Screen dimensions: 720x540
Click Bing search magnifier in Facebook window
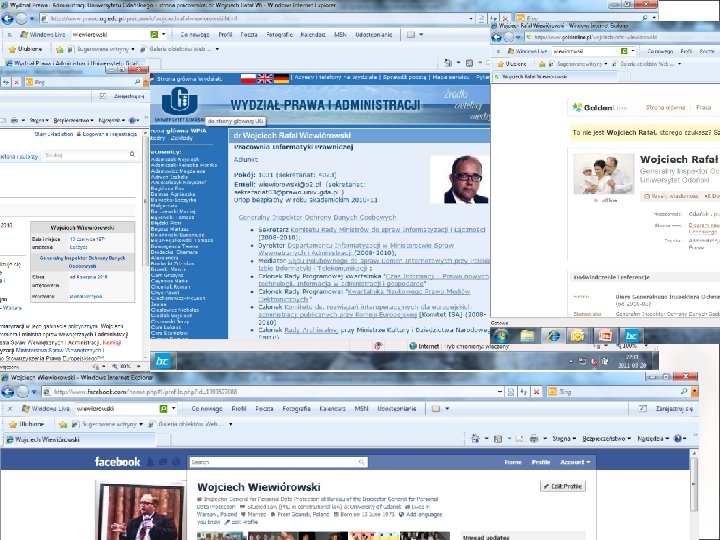pos(684,391)
